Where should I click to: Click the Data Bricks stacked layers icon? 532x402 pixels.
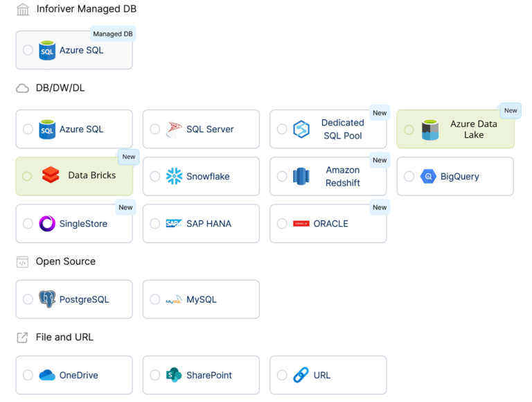click(51, 175)
